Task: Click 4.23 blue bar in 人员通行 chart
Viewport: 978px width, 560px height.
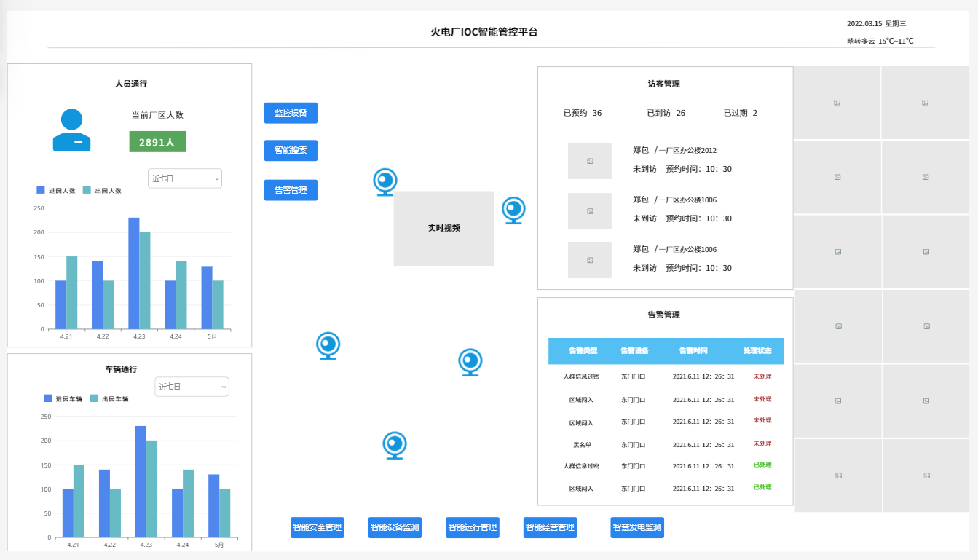Action: click(x=134, y=273)
